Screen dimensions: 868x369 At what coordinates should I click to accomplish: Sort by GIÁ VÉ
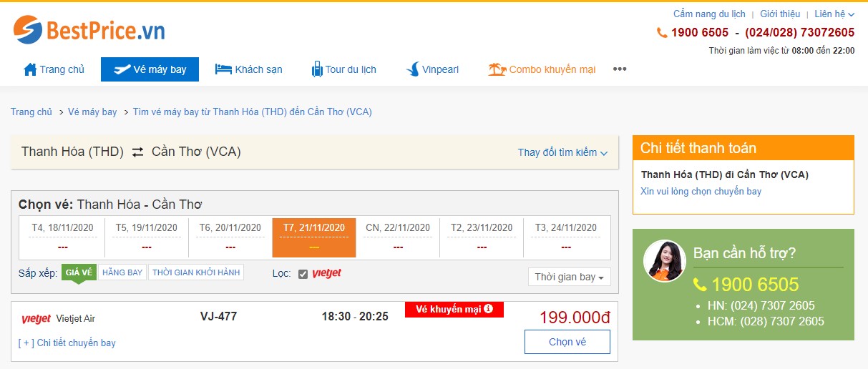pyautogui.click(x=79, y=272)
